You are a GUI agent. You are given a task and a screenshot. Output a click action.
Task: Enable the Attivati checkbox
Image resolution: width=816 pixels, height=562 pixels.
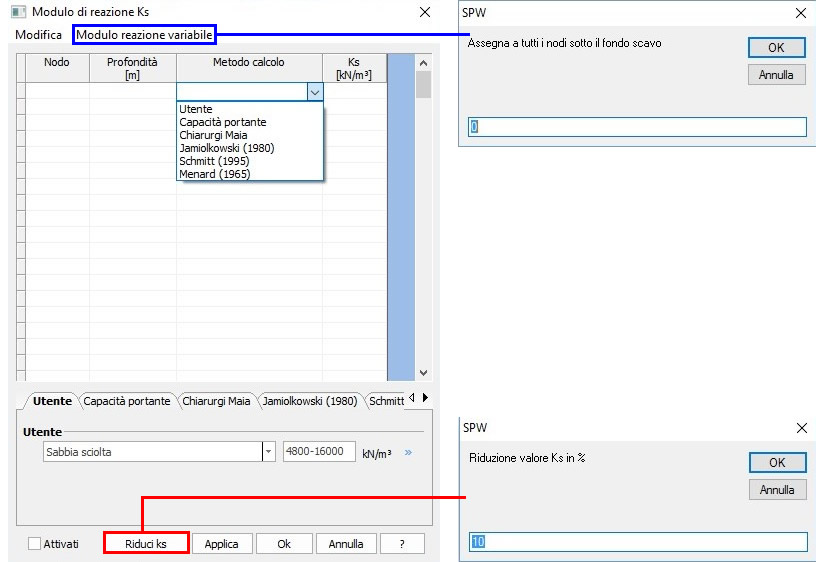click(35, 544)
